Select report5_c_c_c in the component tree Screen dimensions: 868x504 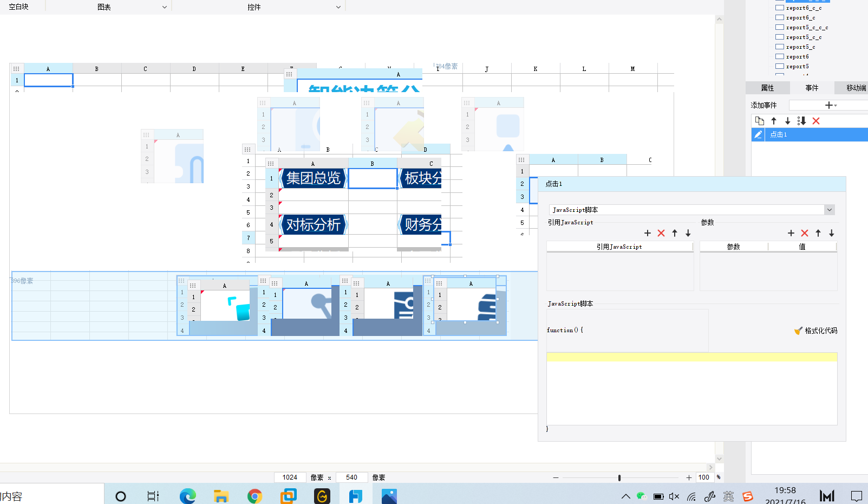click(x=807, y=27)
